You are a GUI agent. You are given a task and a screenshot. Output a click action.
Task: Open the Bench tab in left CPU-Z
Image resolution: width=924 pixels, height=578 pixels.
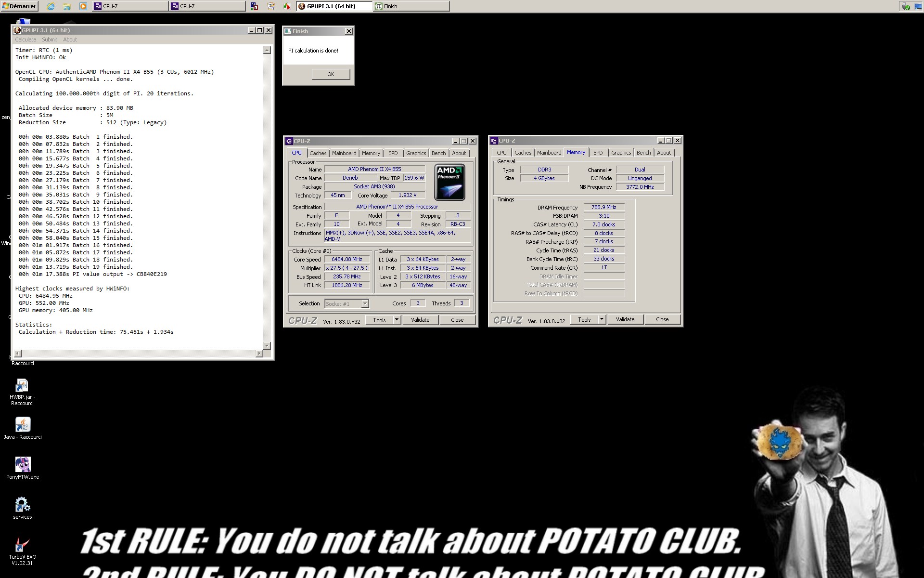[x=438, y=153]
